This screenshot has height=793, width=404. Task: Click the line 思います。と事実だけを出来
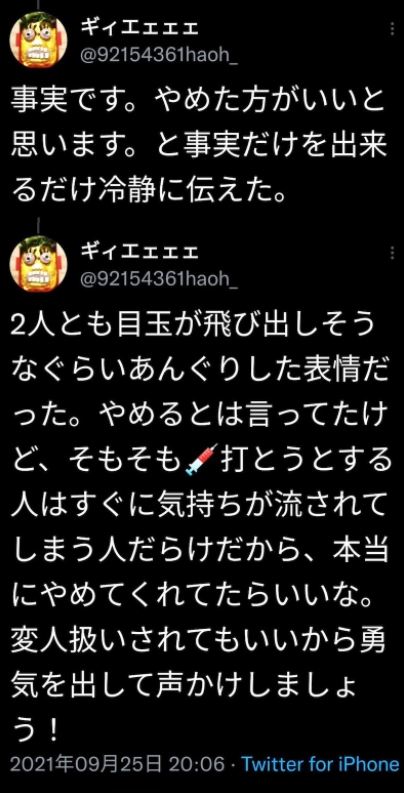[198, 146]
